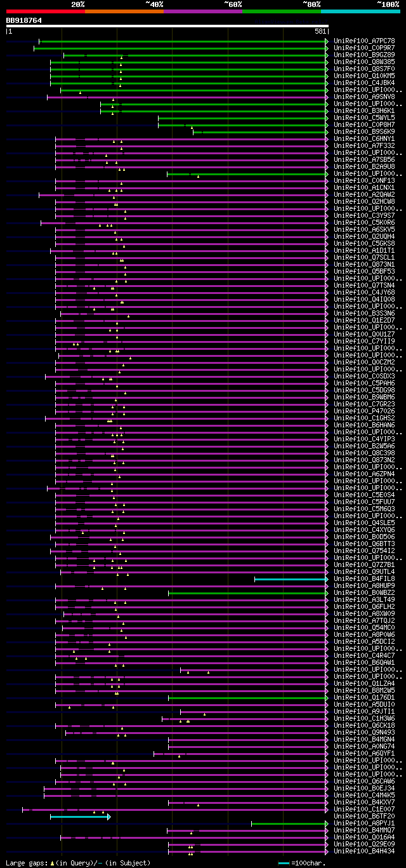Click the cyan ~100% identity legend bar
Image resolution: width=406 pixels, height=868 pixels.
tap(360, 11)
